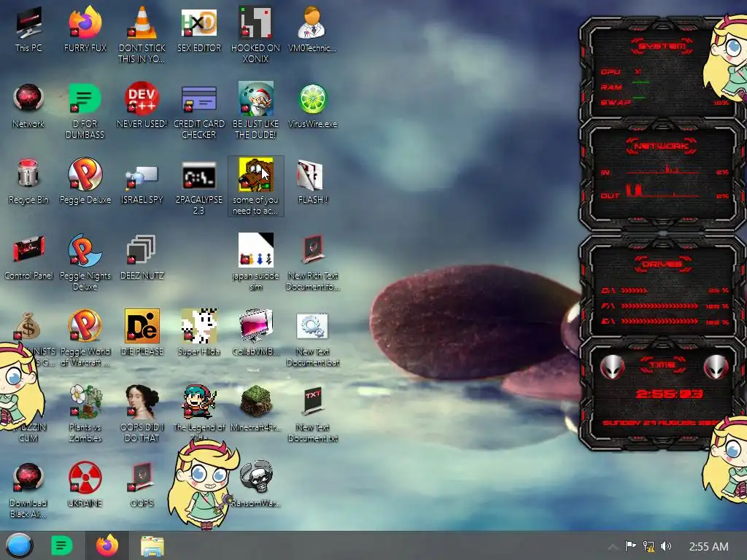Click the CREDIT CARD CHECKER shortcut
Screen dimensions: 747x560
click(x=199, y=111)
